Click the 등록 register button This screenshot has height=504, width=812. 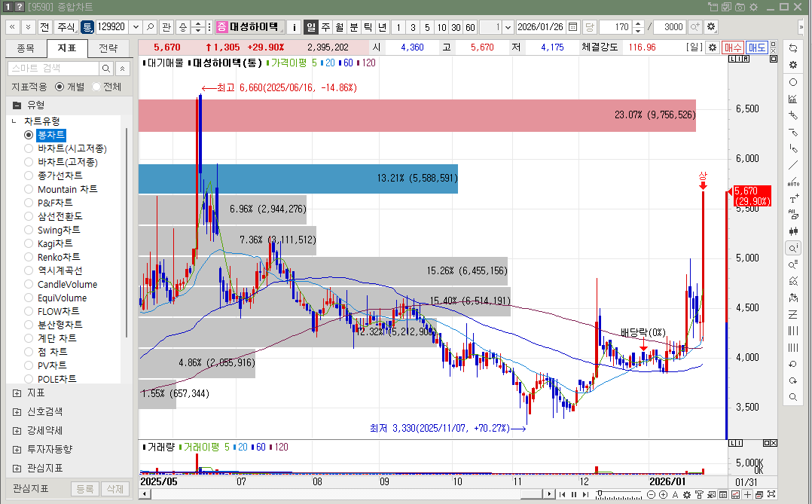tap(85, 488)
